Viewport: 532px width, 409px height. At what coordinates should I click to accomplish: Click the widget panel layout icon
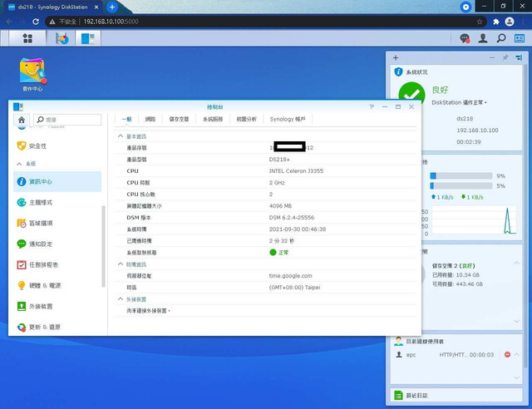(x=519, y=57)
